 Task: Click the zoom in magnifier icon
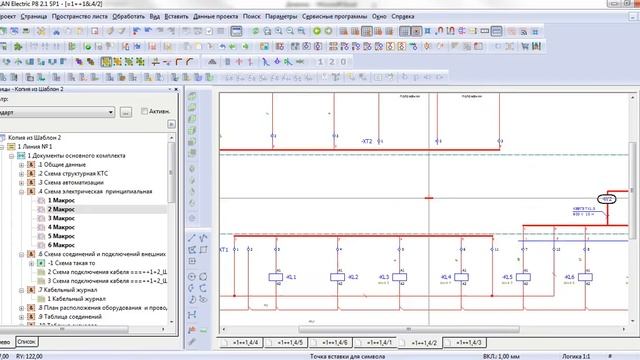click(x=278, y=31)
